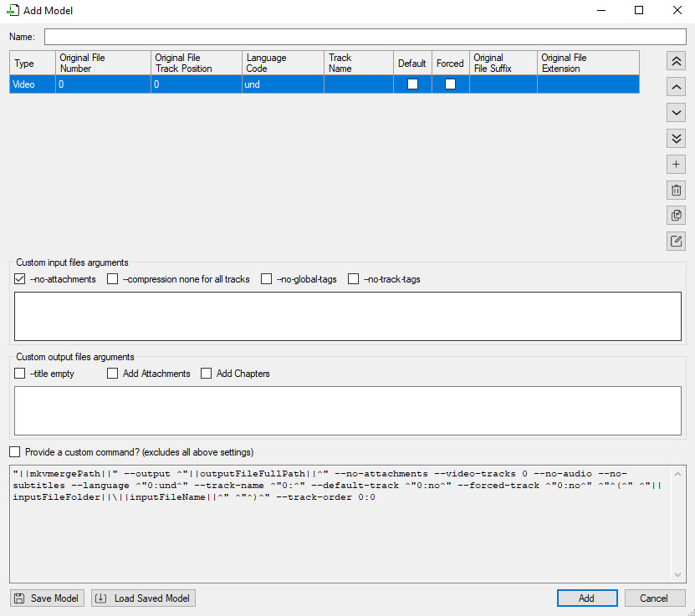Edit selected track with pencil icon
This screenshot has width=695, height=616.
coord(676,242)
